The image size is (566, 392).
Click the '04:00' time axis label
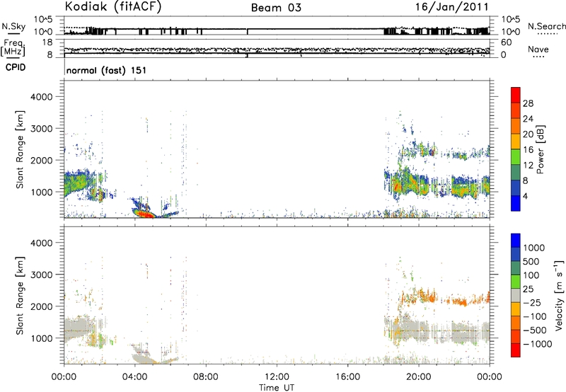(x=134, y=377)
